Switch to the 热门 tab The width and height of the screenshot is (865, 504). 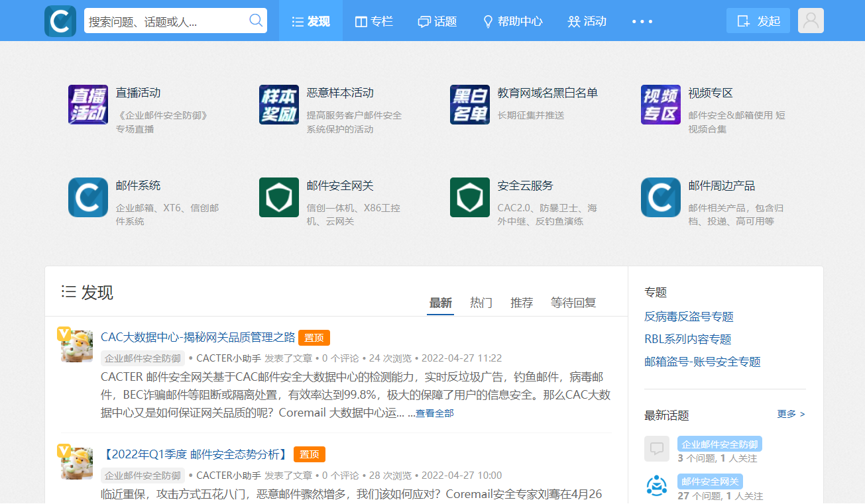(x=481, y=303)
